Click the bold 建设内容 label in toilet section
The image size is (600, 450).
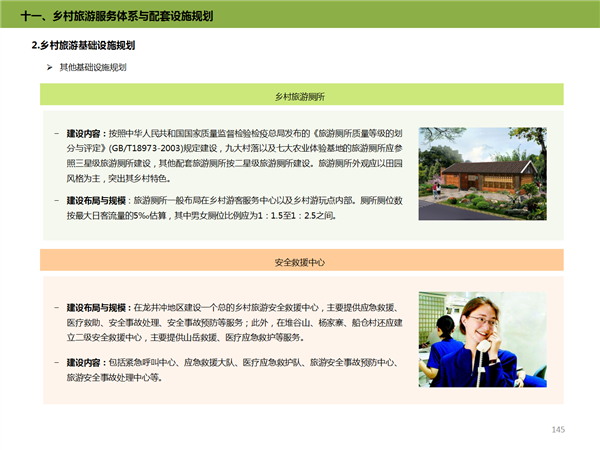(84, 132)
